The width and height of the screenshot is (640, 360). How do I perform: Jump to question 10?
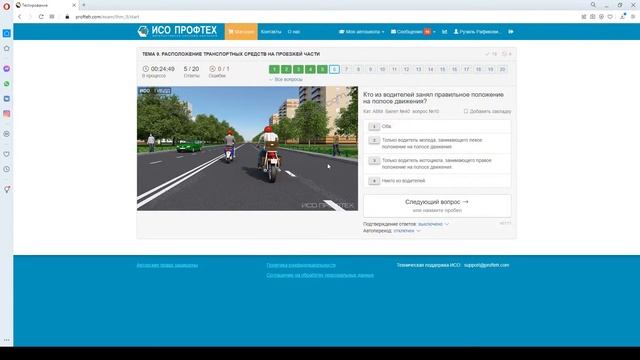coord(382,69)
